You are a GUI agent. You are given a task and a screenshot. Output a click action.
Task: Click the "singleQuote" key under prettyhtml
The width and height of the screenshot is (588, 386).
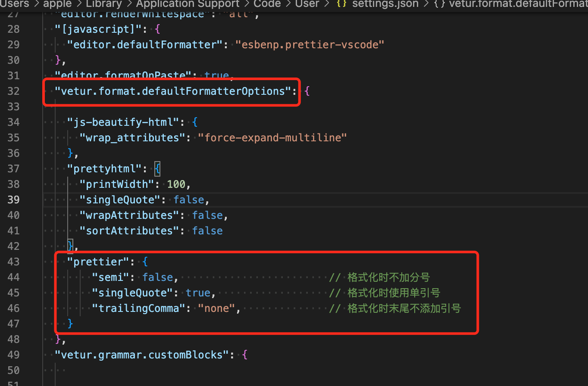click(x=119, y=200)
